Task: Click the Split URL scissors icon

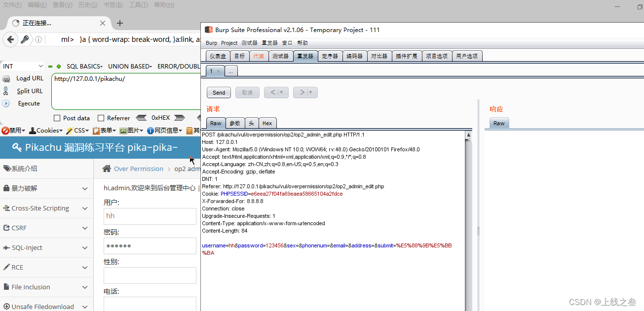Action: (6, 91)
